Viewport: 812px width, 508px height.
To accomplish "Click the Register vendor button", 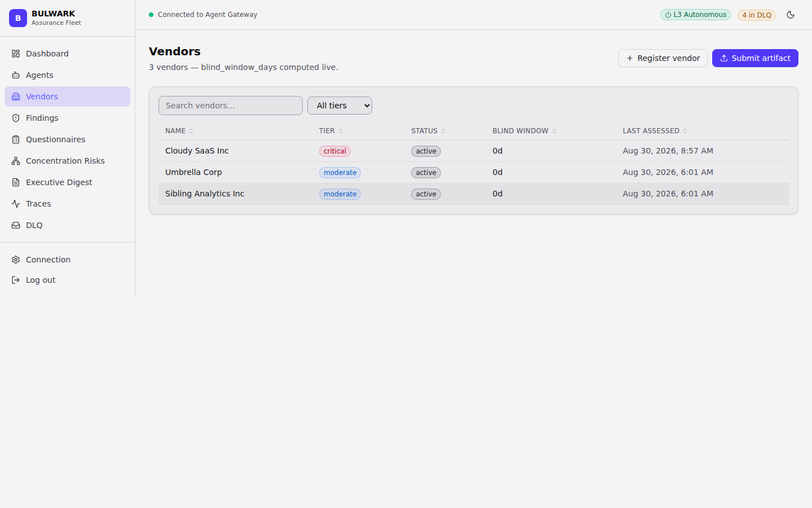I will (663, 58).
